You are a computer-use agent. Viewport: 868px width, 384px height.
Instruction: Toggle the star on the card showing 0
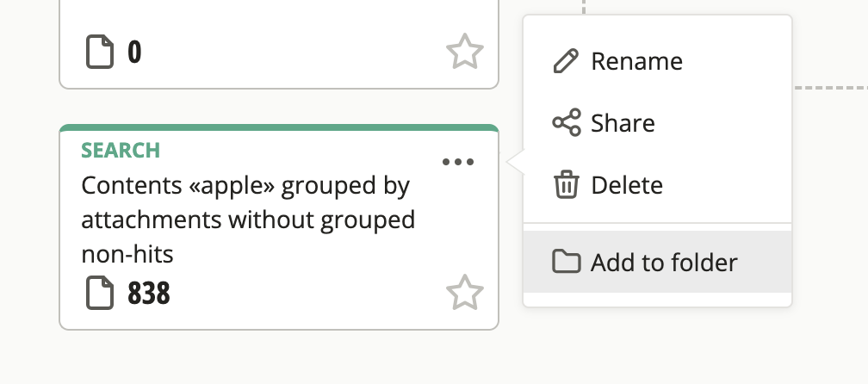(x=464, y=52)
